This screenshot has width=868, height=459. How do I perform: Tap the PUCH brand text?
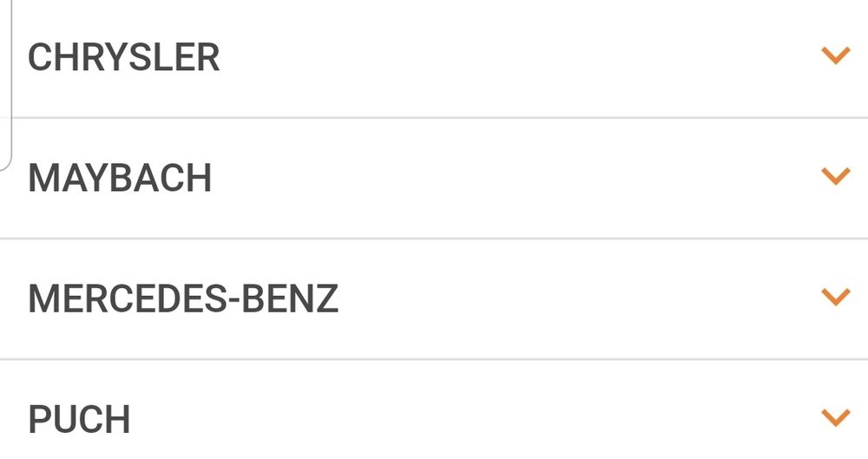(x=79, y=421)
